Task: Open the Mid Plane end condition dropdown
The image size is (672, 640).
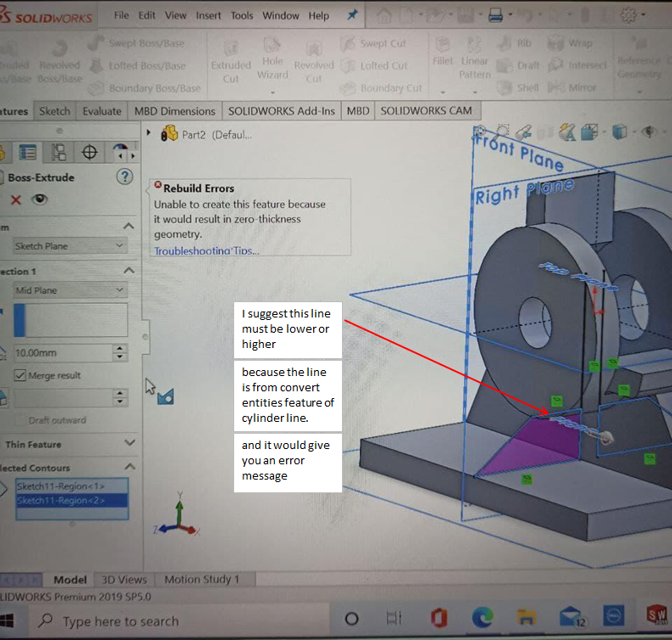Action: tap(70, 290)
